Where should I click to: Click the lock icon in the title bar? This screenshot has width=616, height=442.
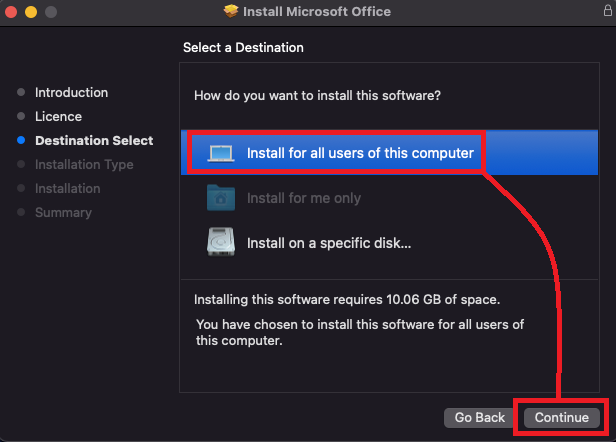(607, 10)
